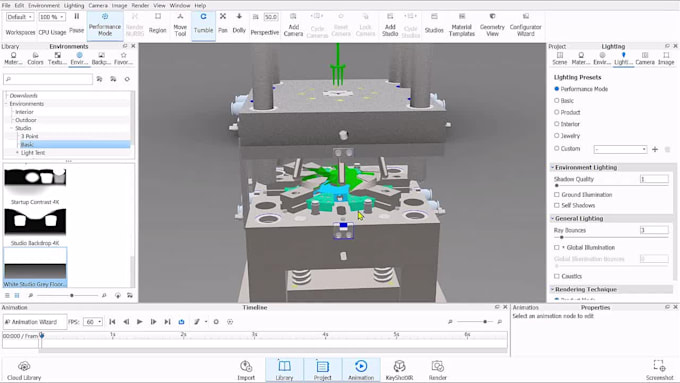680x383 pixels.
Task: Open the FPS 60 dropdown
Action: pos(92,322)
